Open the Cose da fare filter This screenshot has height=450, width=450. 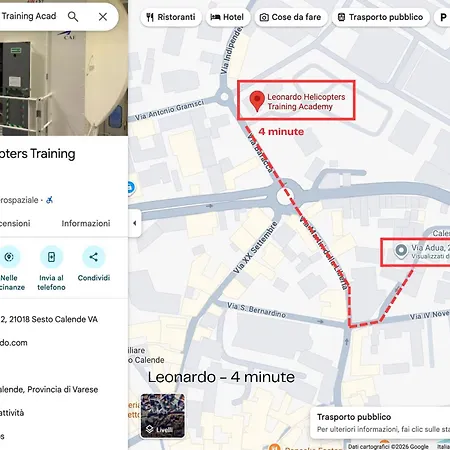[x=291, y=17]
